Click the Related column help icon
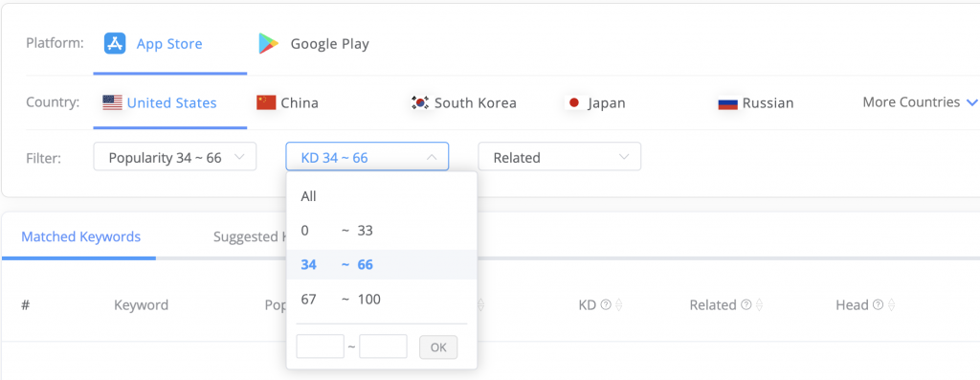This screenshot has height=380, width=980. 746,305
